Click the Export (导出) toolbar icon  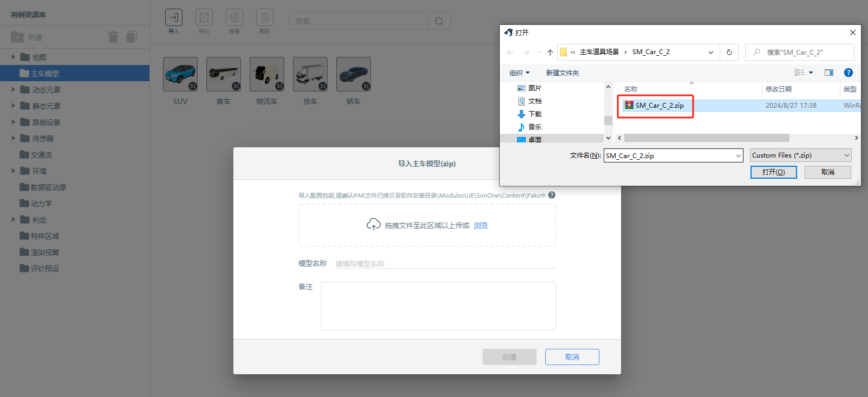[204, 17]
